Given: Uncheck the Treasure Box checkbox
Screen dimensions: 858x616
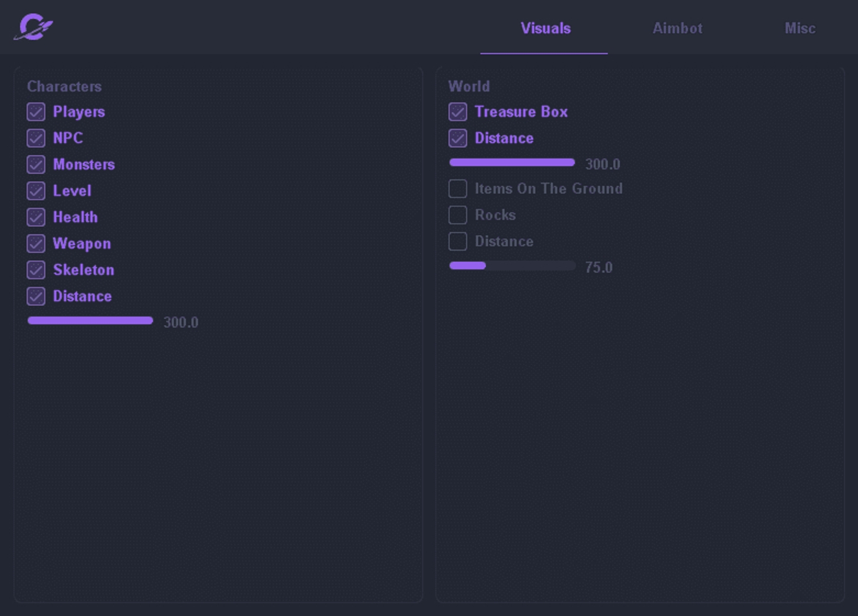Looking at the screenshot, I should coord(457,112).
